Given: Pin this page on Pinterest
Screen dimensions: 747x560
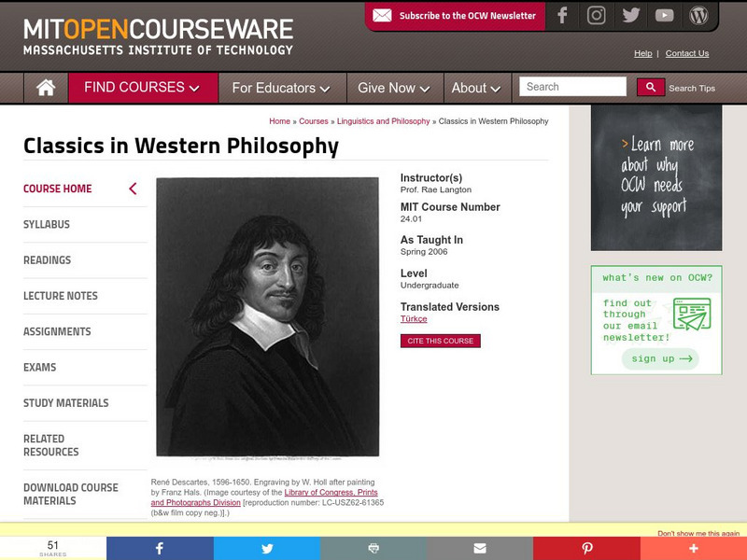Looking at the screenshot, I should (586, 548).
